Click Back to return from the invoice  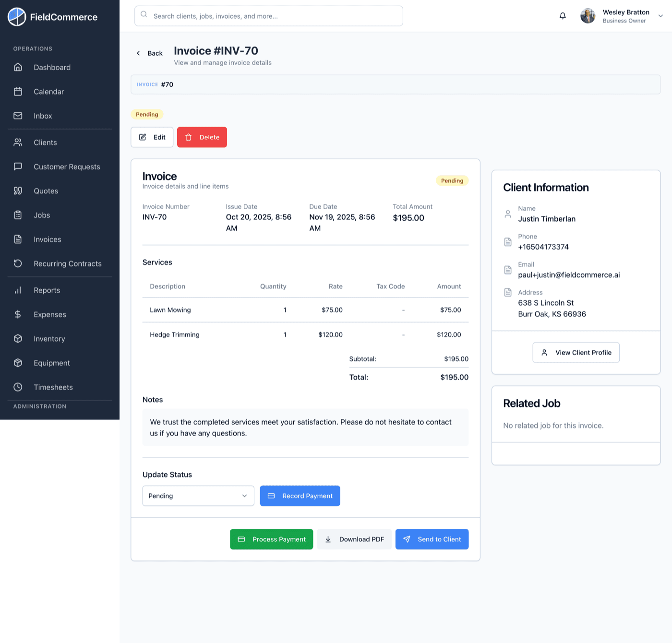point(149,53)
